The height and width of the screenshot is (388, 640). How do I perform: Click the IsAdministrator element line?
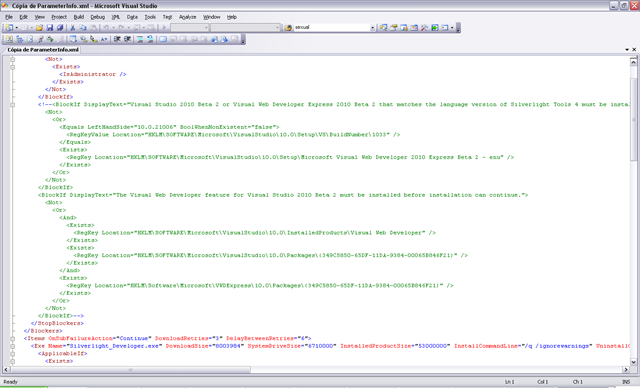coord(93,74)
